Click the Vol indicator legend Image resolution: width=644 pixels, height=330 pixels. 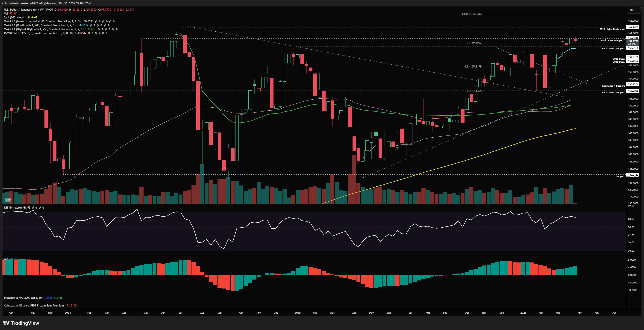6,14
